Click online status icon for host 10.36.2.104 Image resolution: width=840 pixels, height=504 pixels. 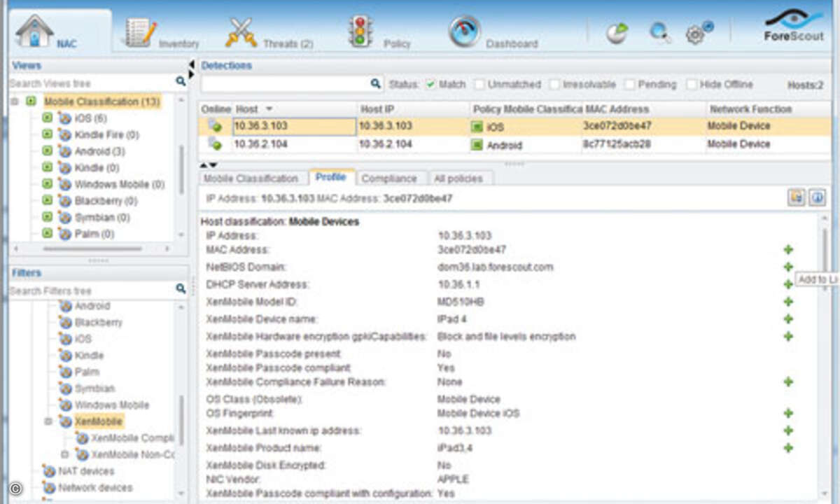click(214, 144)
